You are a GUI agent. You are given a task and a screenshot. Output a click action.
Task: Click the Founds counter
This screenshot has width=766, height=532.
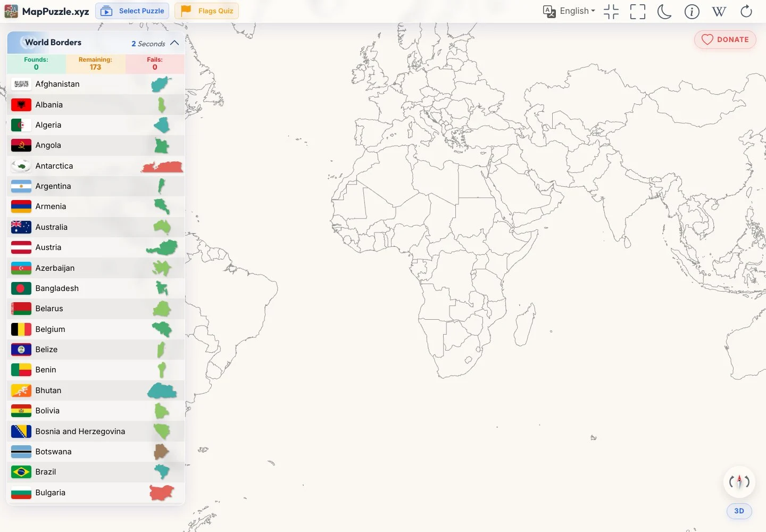click(36, 63)
